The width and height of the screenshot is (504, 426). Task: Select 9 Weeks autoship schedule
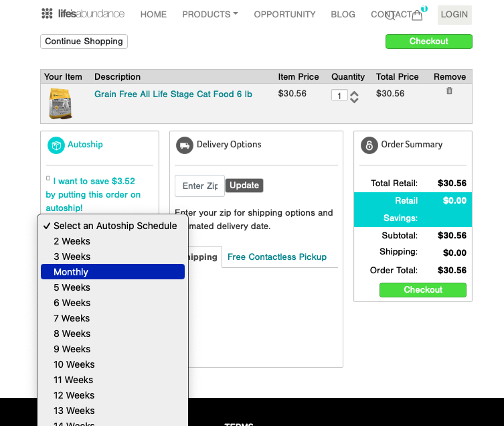tap(112, 349)
